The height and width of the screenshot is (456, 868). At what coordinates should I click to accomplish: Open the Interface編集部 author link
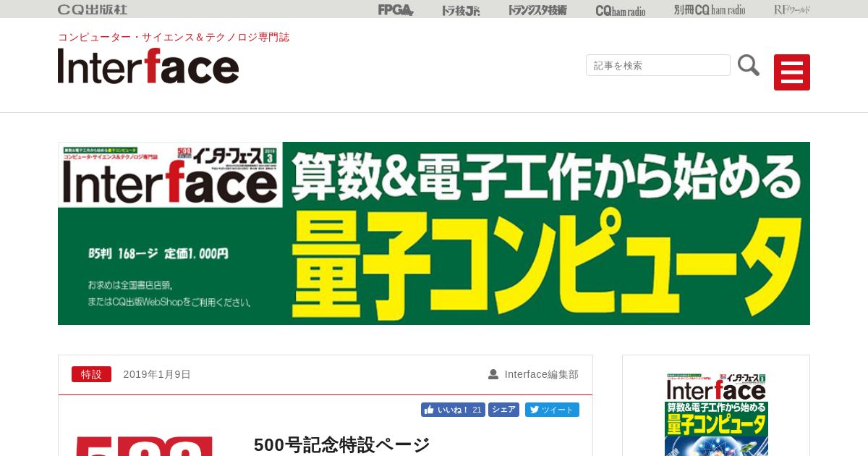click(x=542, y=374)
